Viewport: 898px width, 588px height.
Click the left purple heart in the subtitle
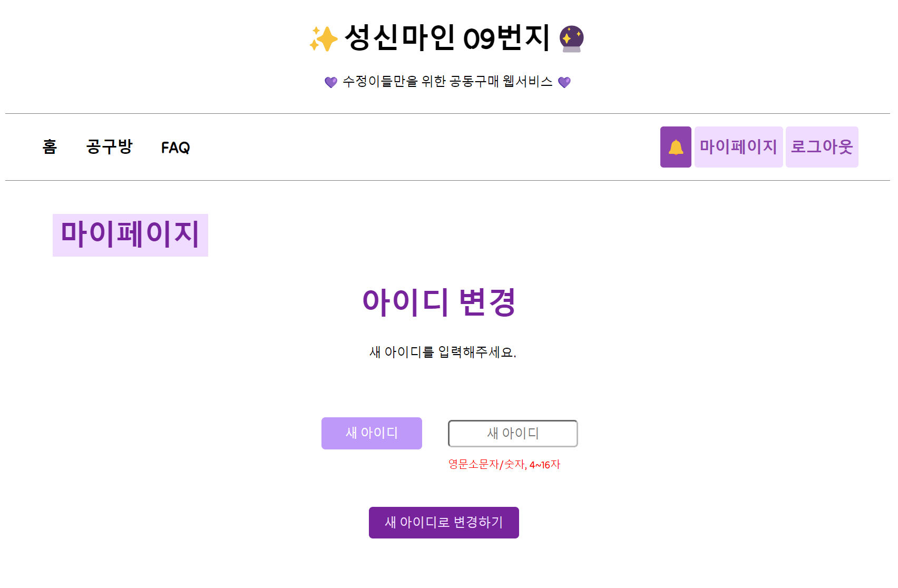(x=331, y=81)
